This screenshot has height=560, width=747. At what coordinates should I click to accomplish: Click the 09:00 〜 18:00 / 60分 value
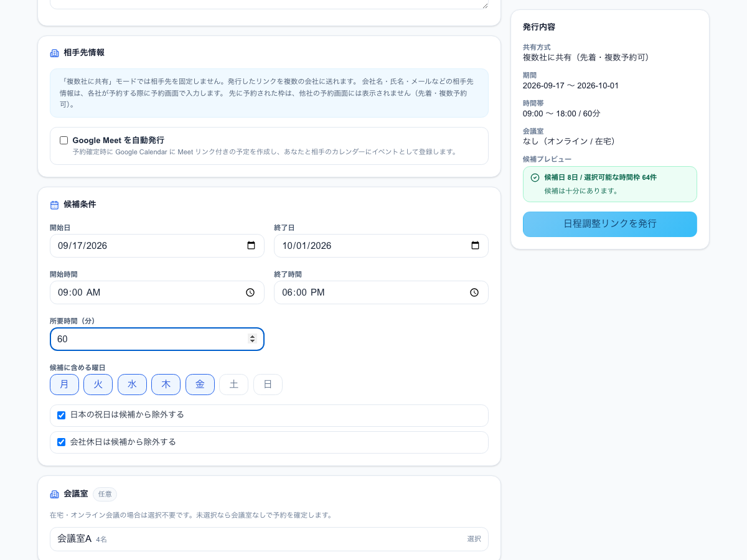tap(561, 114)
